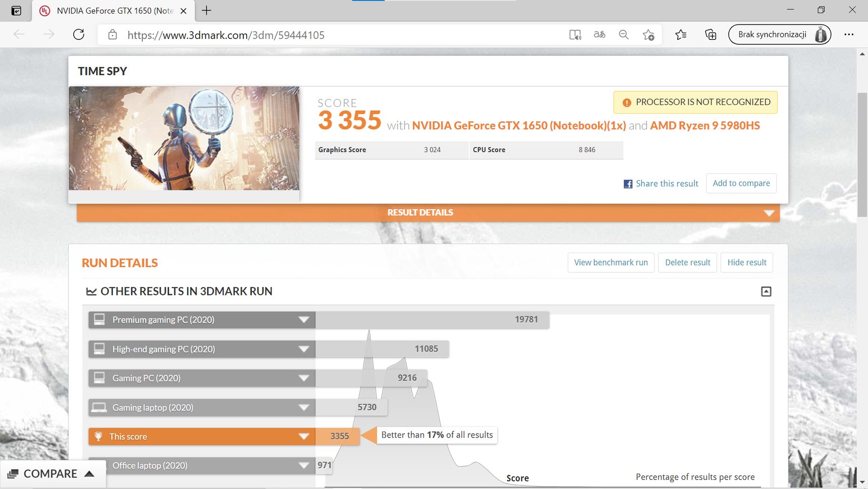Click the 5730 score bar

tap(351, 408)
